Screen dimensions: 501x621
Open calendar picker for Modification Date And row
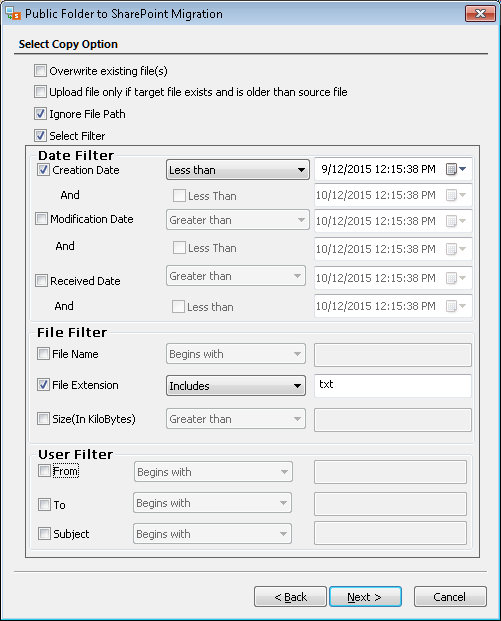456,249
